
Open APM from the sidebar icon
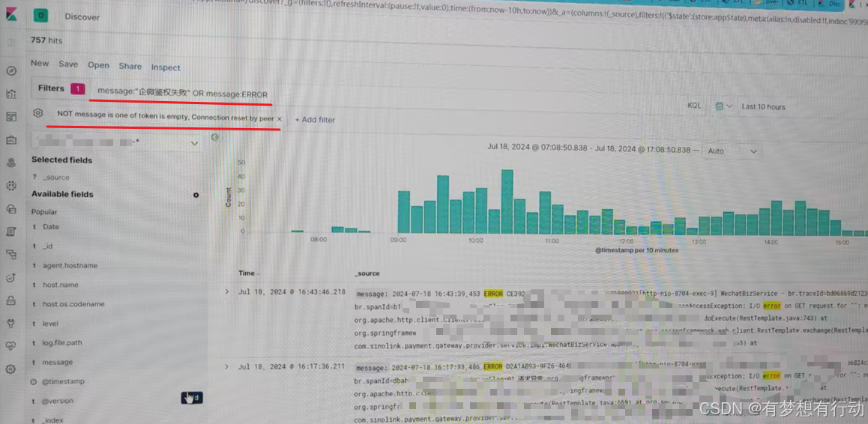[x=11, y=255]
